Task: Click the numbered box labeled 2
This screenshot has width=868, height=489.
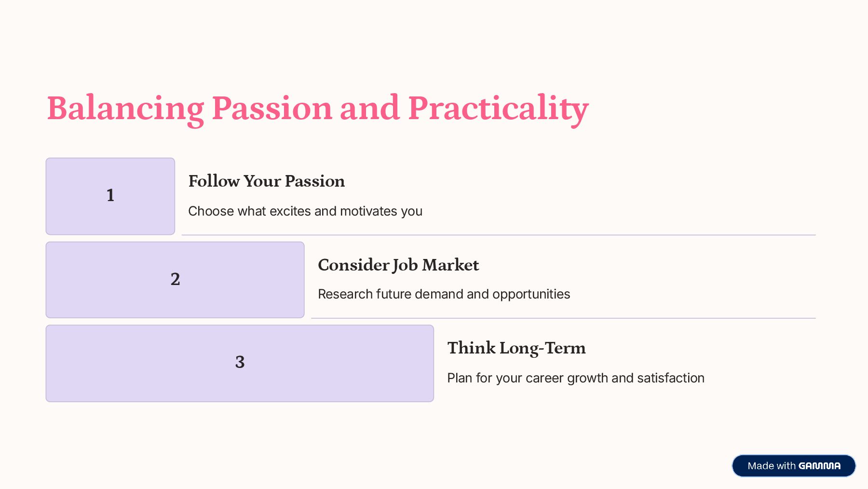Action: 175,280
